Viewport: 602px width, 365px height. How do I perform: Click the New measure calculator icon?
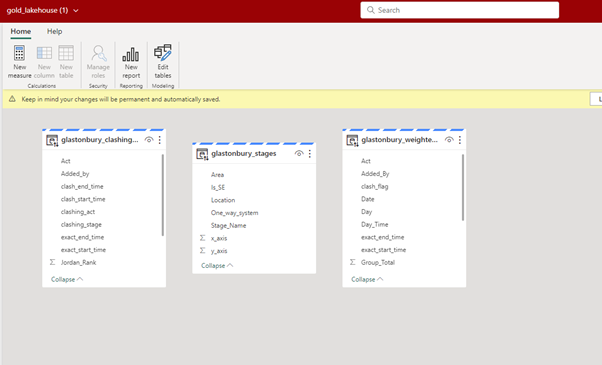[19, 53]
